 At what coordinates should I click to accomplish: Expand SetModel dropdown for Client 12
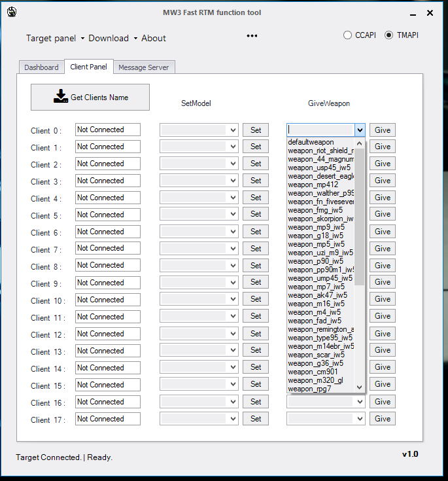tap(233, 334)
